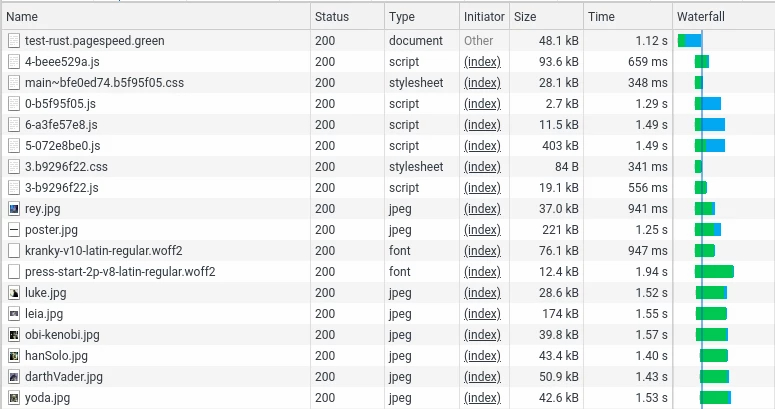
Task: Click the document icon beside test-rust.pagespeed.green
Action: click(14, 41)
